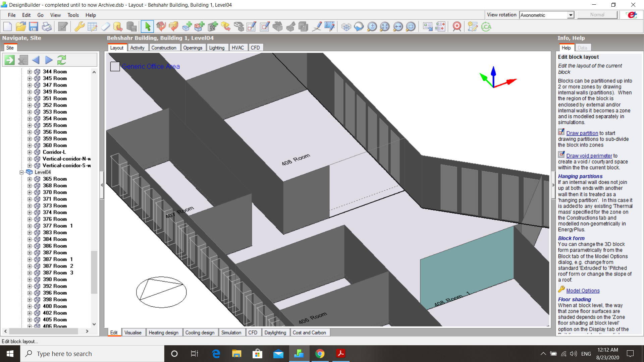The width and height of the screenshot is (644, 362).
Task: Switch to the Construction tab
Action: (x=164, y=48)
